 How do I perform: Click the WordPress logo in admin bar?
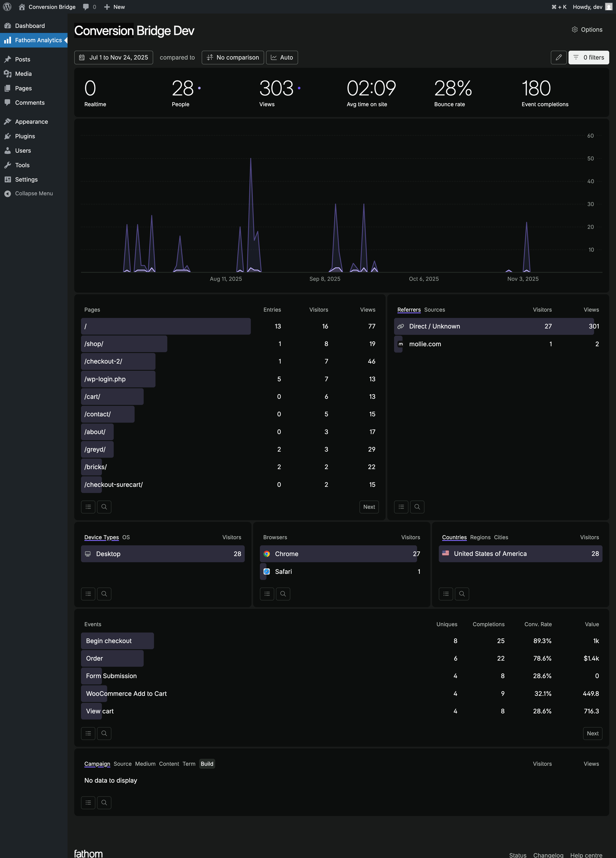click(7, 7)
